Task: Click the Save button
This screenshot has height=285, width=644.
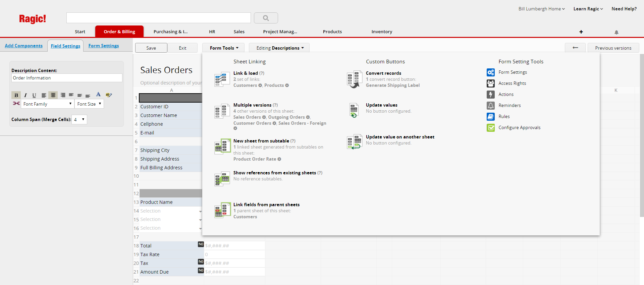Action: [151, 48]
